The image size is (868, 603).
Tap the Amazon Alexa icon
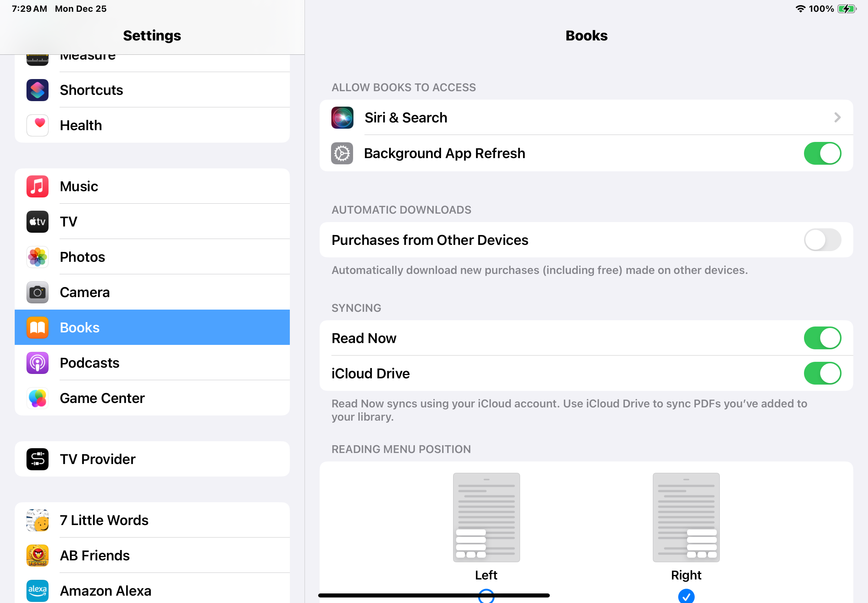pyautogui.click(x=38, y=590)
